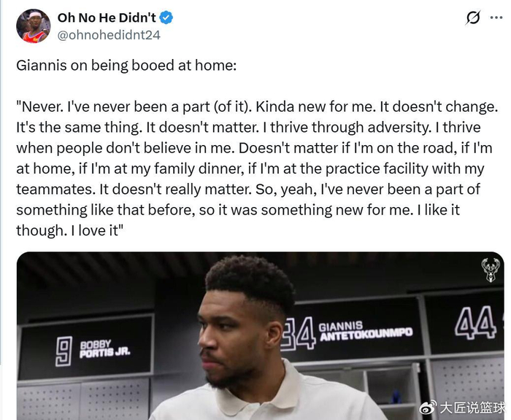Click the display name Oh No He Didn't
The height and width of the screenshot is (420, 511).
click(x=106, y=17)
